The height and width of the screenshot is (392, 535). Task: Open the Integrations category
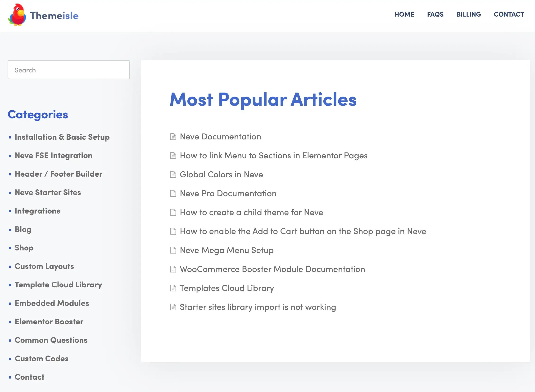click(x=37, y=211)
